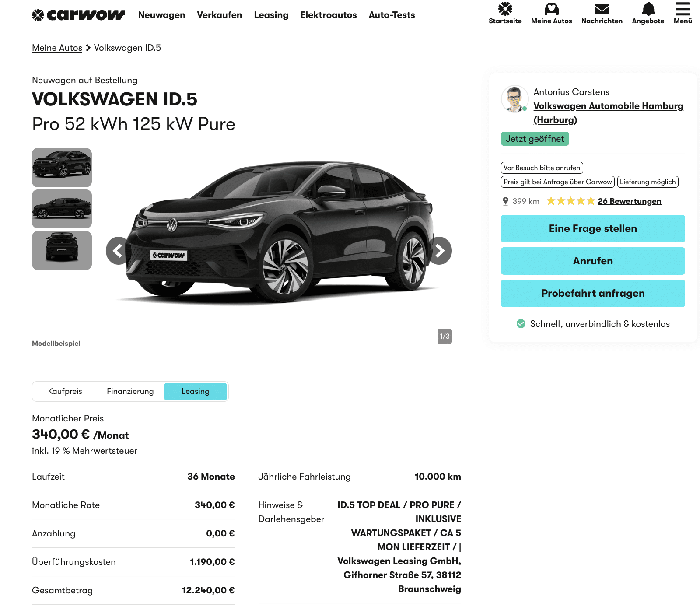The image size is (700, 610).
Task: Open the hamburger Menü icon
Action: tap(682, 9)
